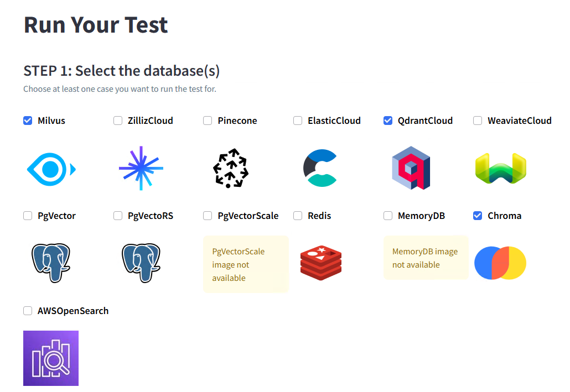Click the QdrantCloud cube logo

411,168
